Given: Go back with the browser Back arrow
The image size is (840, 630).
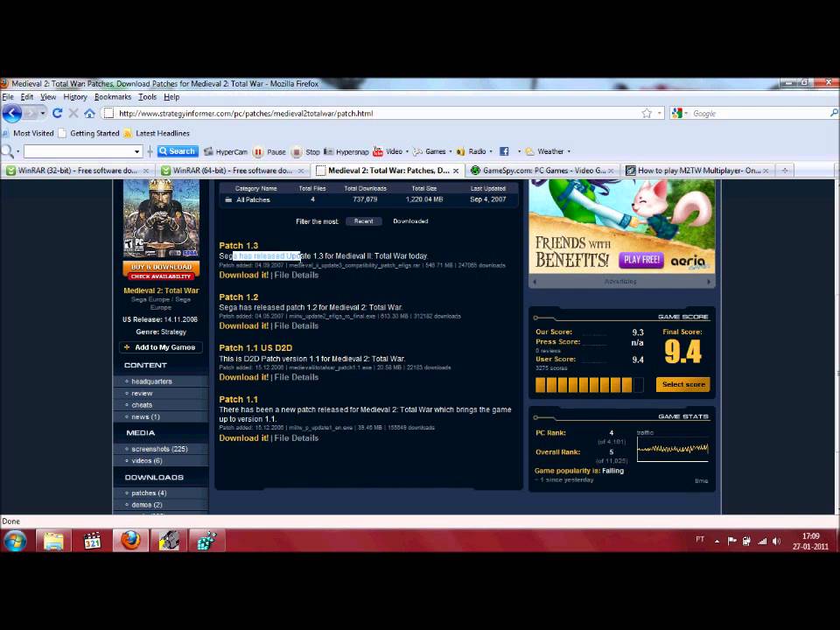Looking at the screenshot, I should pos(11,113).
